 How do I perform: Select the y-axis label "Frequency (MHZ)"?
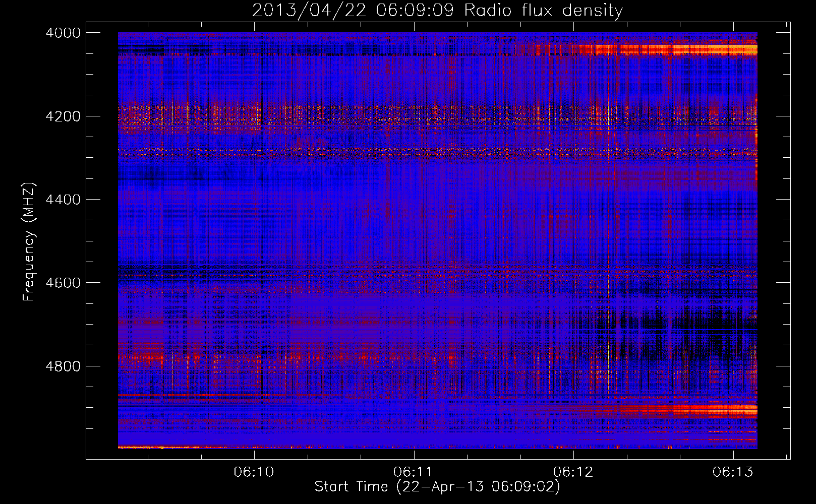click(x=29, y=242)
